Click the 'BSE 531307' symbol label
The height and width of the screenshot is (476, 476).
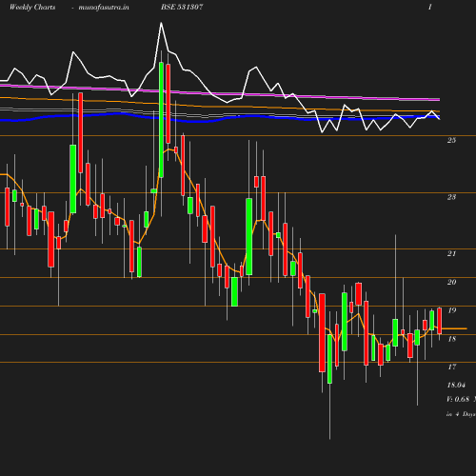(x=182, y=7)
